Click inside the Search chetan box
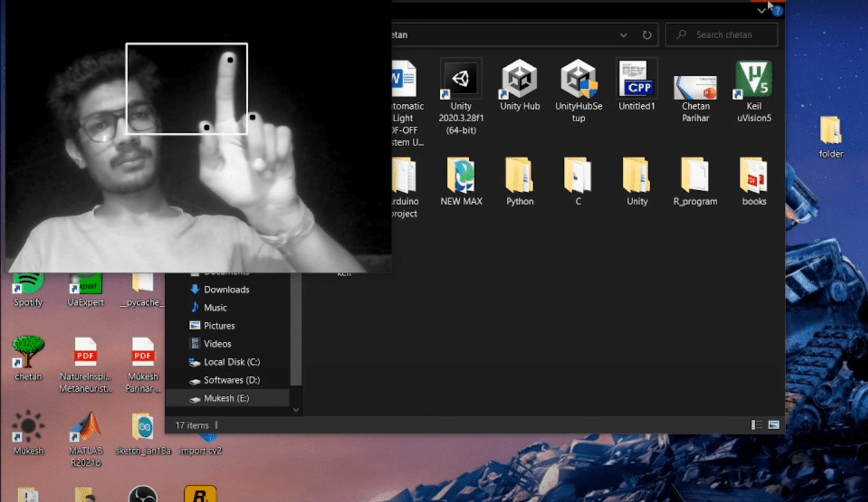This screenshot has width=868, height=502. 721,34
